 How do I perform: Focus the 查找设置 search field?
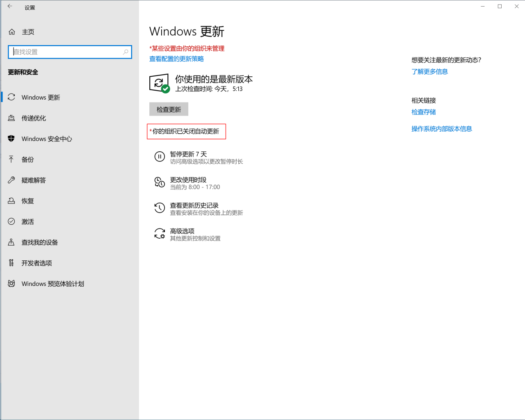pos(70,52)
